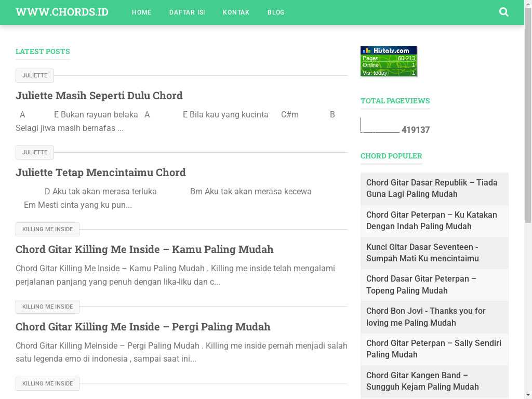Screen dimensions: 532x399
Task: Open the DAFTAR ISI menu item
Action: point(187,12)
